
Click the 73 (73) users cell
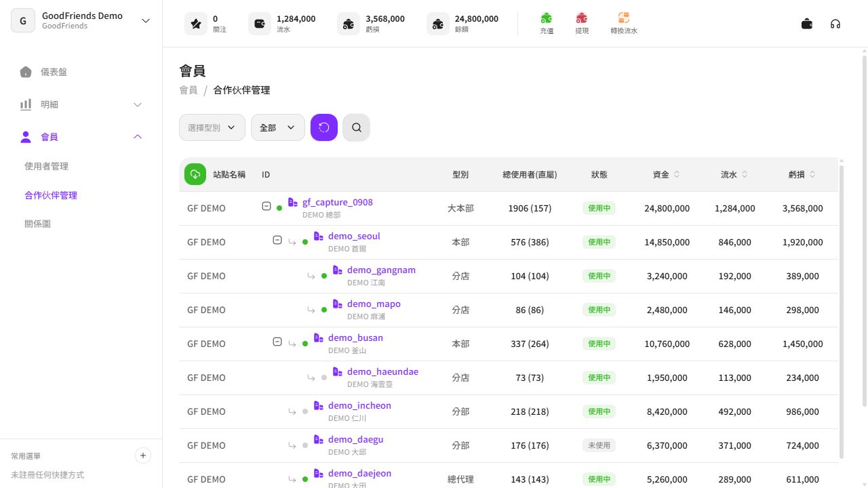coord(530,378)
